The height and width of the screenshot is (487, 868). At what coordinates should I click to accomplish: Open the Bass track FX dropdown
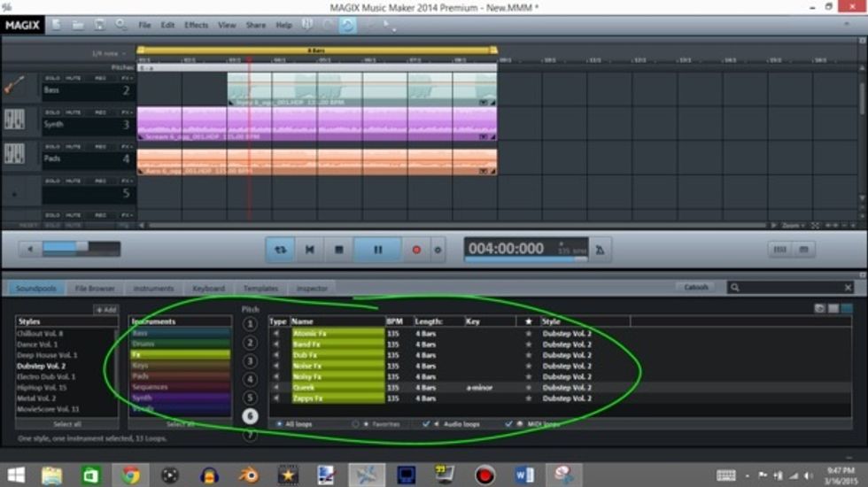pos(127,78)
